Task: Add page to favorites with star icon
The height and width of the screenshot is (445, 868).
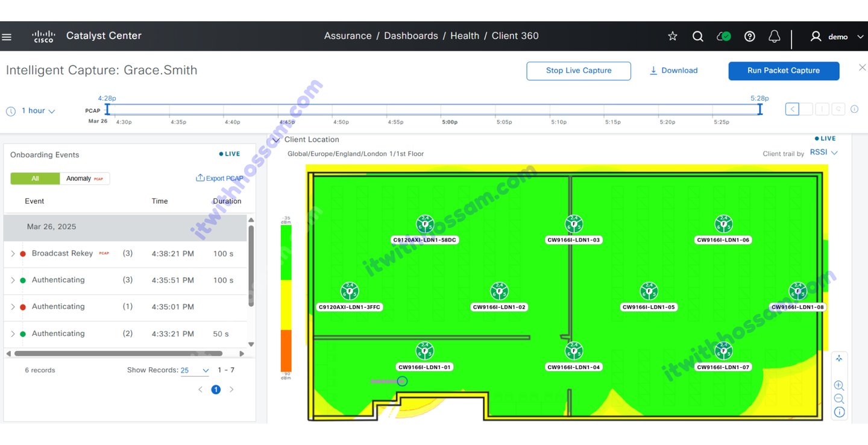Action: [673, 36]
